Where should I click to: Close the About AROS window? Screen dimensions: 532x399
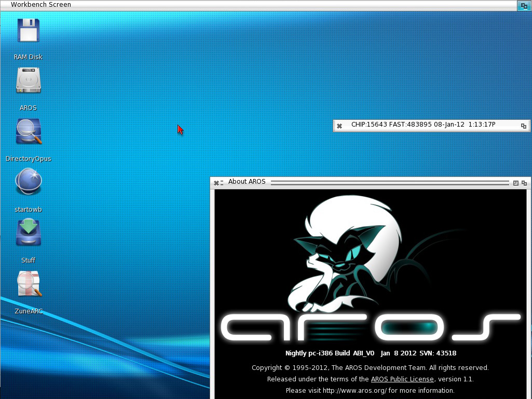tap(216, 183)
